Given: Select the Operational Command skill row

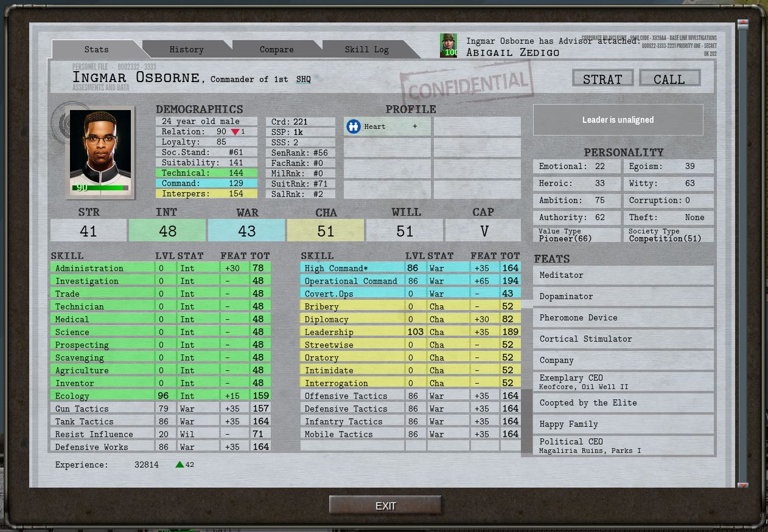Looking at the screenshot, I should [x=411, y=281].
